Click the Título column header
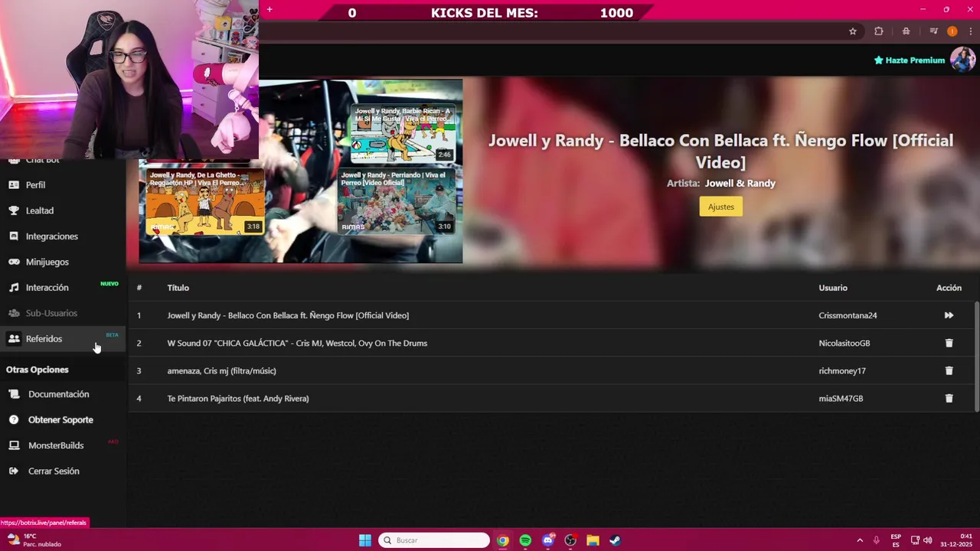 [178, 288]
